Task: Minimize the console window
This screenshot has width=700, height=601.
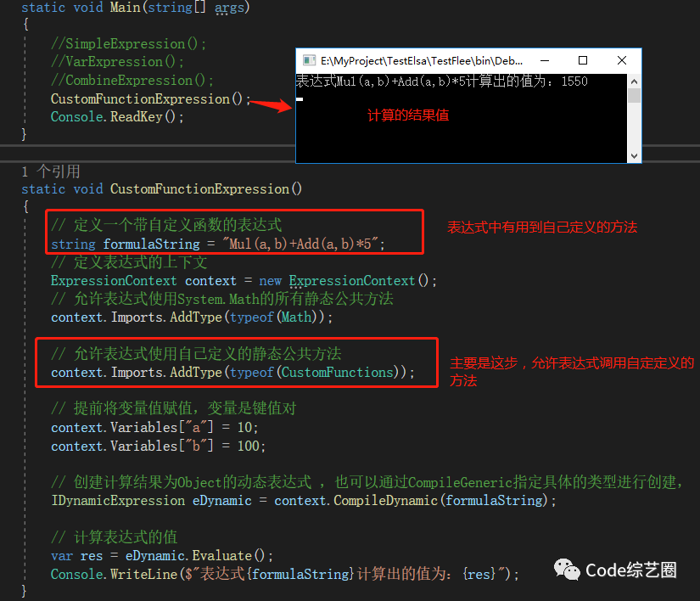Action: click(x=543, y=60)
